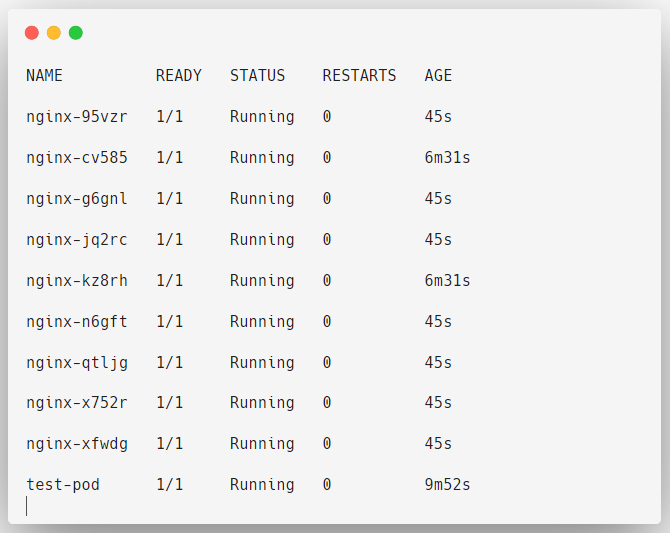Click the yellow minimize window button
The width and height of the screenshot is (670, 533).
(x=54, y=33)
